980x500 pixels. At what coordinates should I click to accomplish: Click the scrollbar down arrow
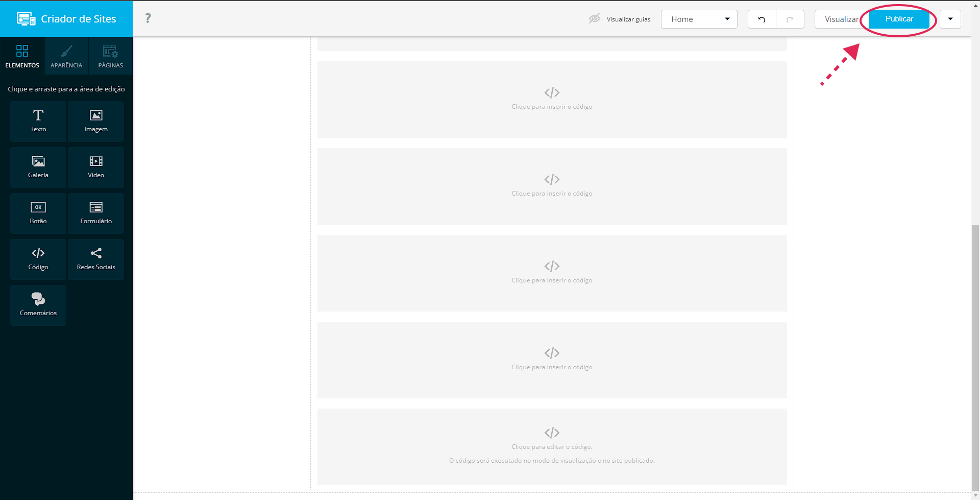pyautogui.click(x=976, y=496)
